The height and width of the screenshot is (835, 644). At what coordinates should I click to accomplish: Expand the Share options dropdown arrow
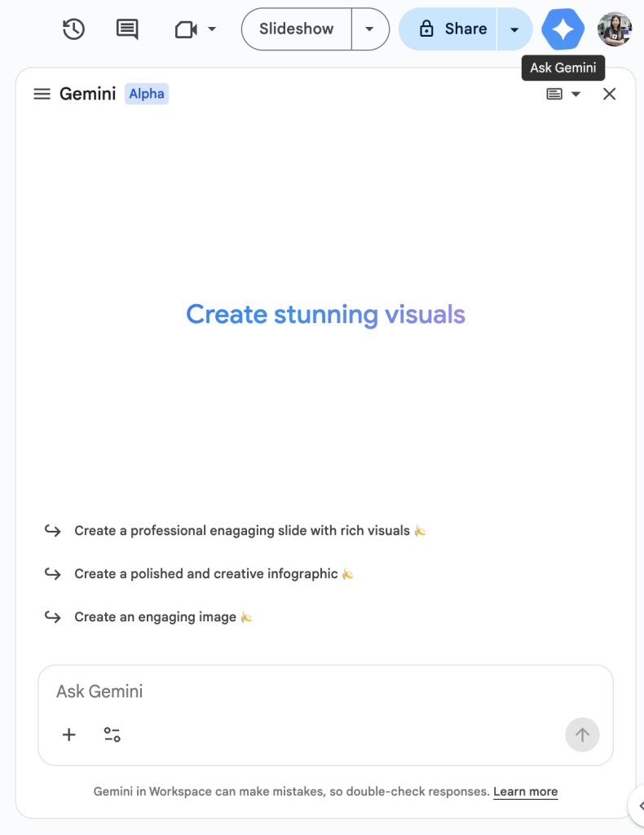(514, 29)
